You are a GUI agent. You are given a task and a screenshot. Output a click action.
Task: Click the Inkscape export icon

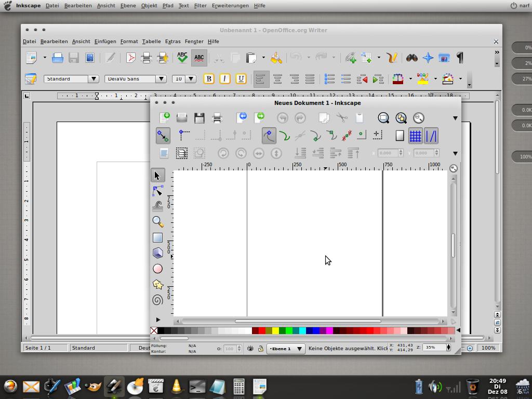click(x=259, y=118)
